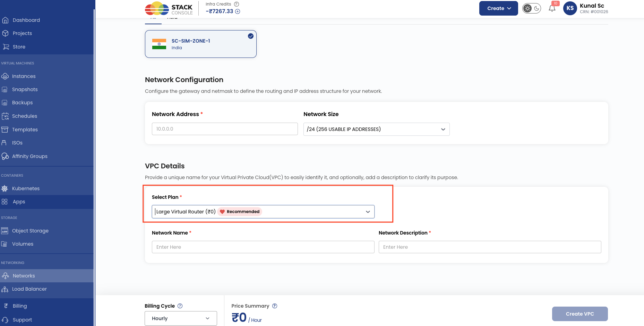Screen dimensions: 644x326
Task: Open Kubernetes in the sidebar
Action: tap(26, 188)
